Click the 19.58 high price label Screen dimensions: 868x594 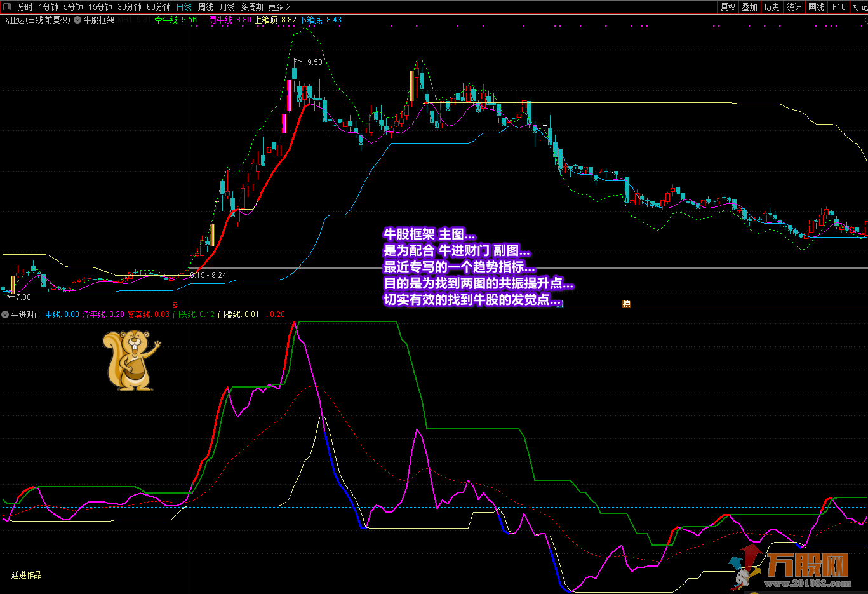[x=312, y=62]
